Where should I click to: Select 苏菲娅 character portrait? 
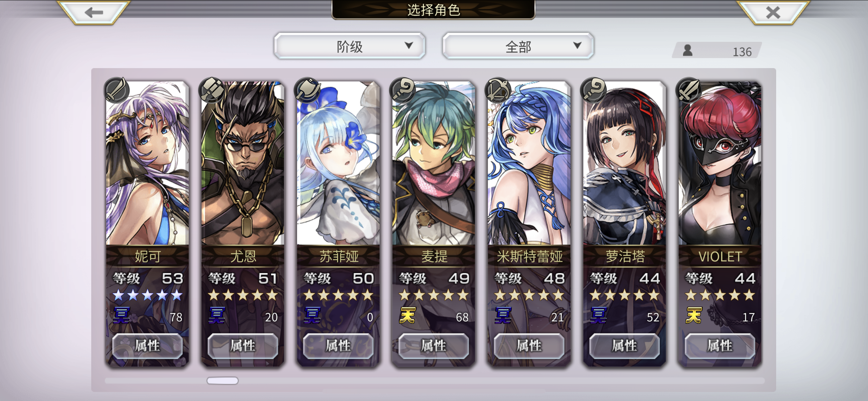pos(338,163)
